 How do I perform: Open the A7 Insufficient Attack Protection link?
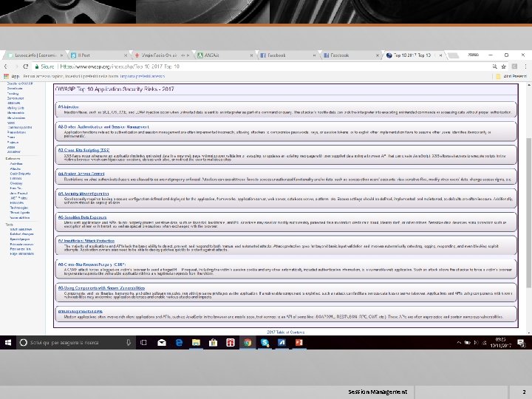point(86,241)
